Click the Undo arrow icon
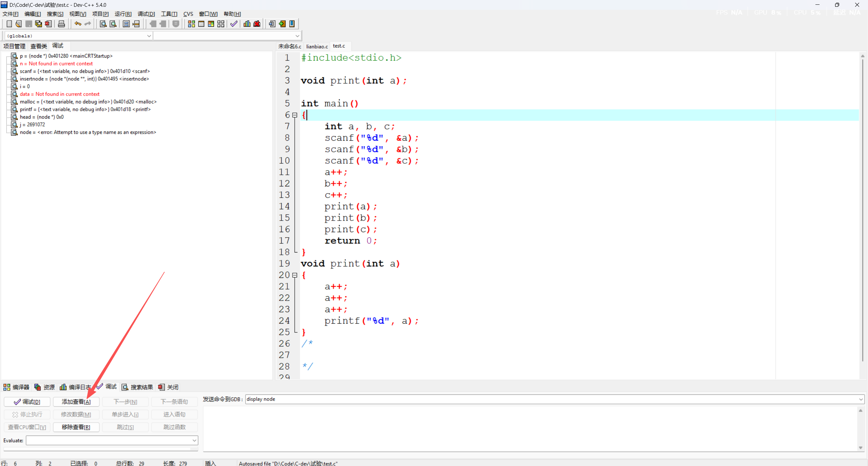Screen dimensions: 868x466 (78, 24)
